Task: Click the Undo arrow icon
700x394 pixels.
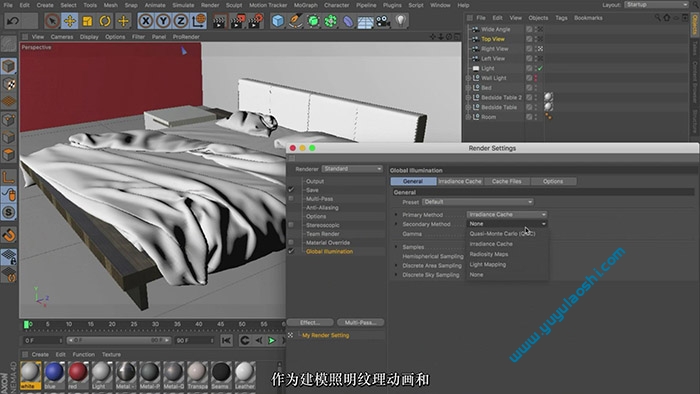Action: tap(12, 21)
